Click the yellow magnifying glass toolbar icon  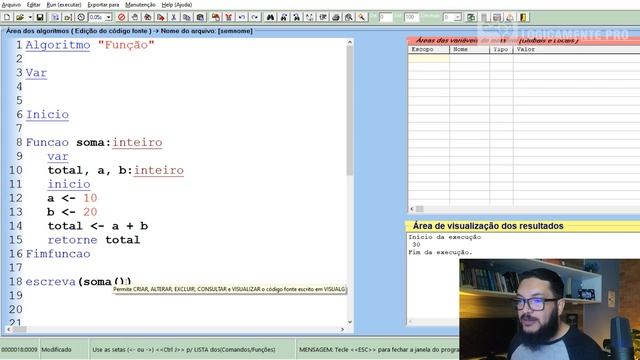click(362, 17)
